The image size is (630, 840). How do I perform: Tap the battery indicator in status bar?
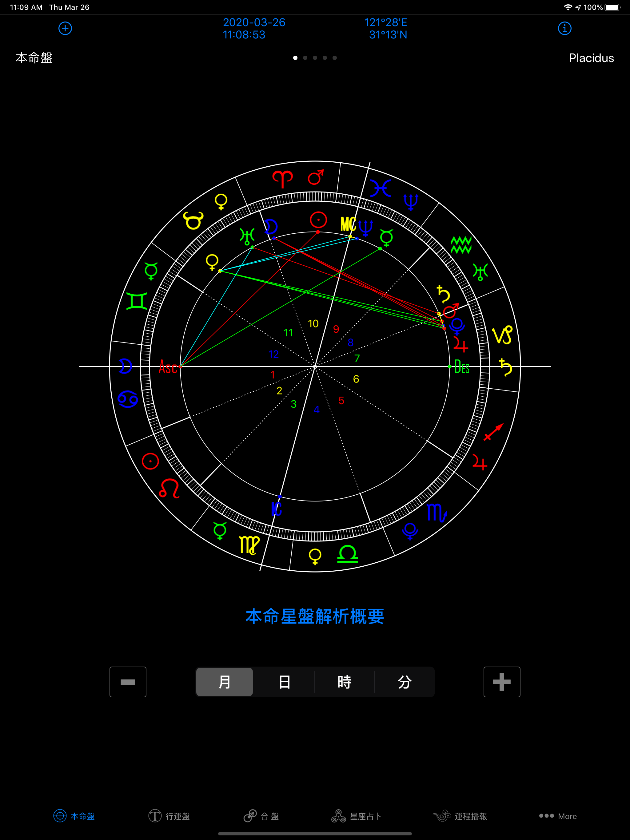point(612,7)
